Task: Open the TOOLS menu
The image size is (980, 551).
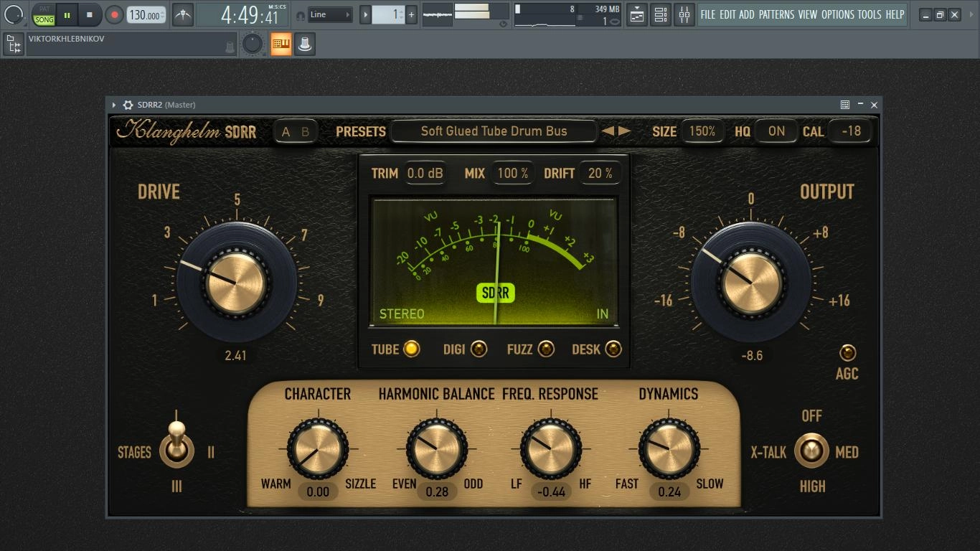Action: pyautogui.click(x=870, y=14)
